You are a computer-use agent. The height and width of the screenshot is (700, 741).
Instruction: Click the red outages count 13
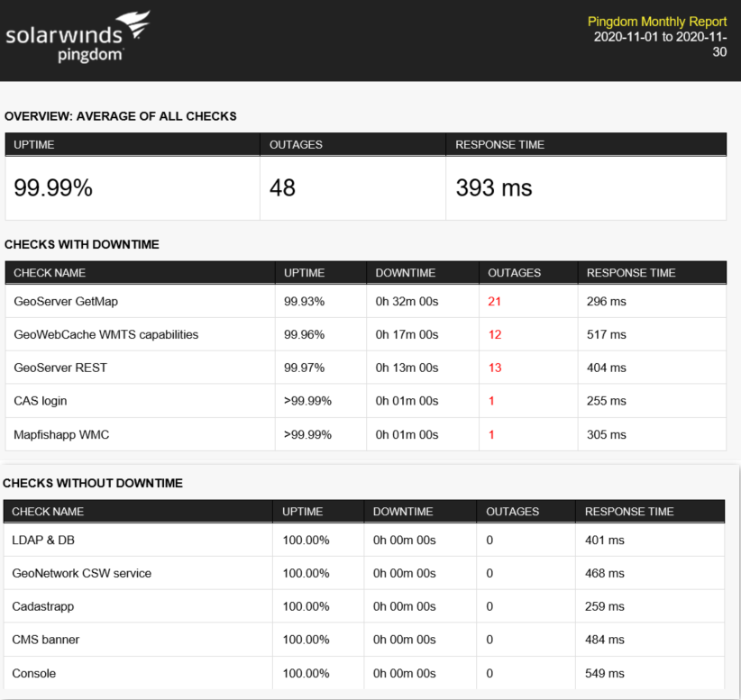pyautogui.click(x=495, y=368)
